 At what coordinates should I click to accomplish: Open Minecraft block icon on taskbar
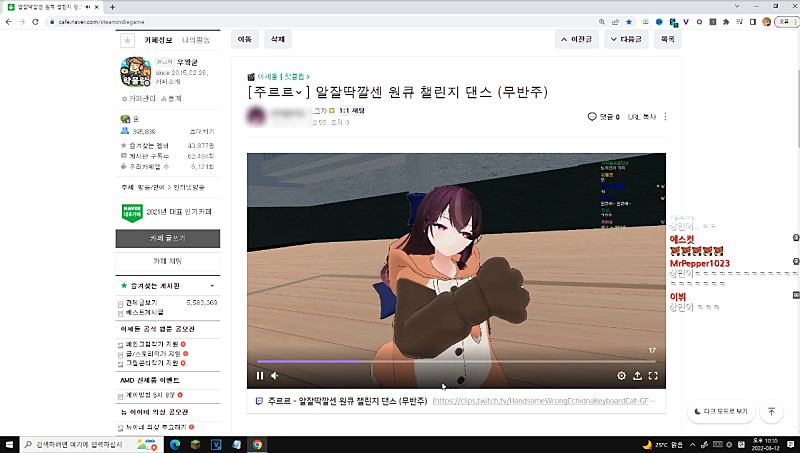coord(195,445)
